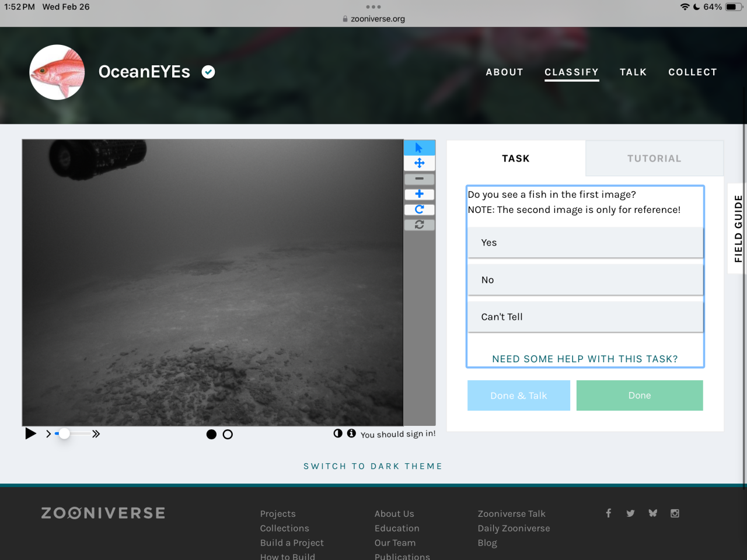Open the Talk section

tap(633, 72)
